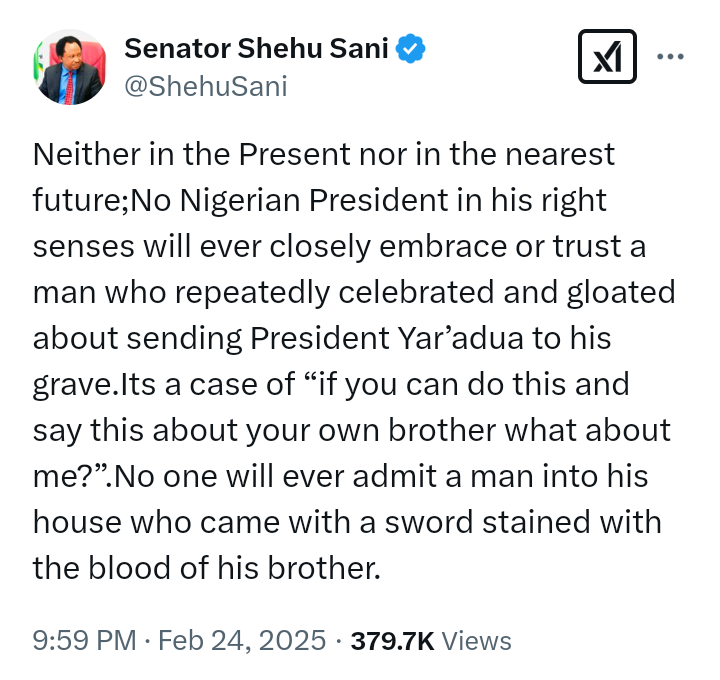Click the blue verified badge
Viewport: 720px width, 680px height.
(x=410, y=48)
